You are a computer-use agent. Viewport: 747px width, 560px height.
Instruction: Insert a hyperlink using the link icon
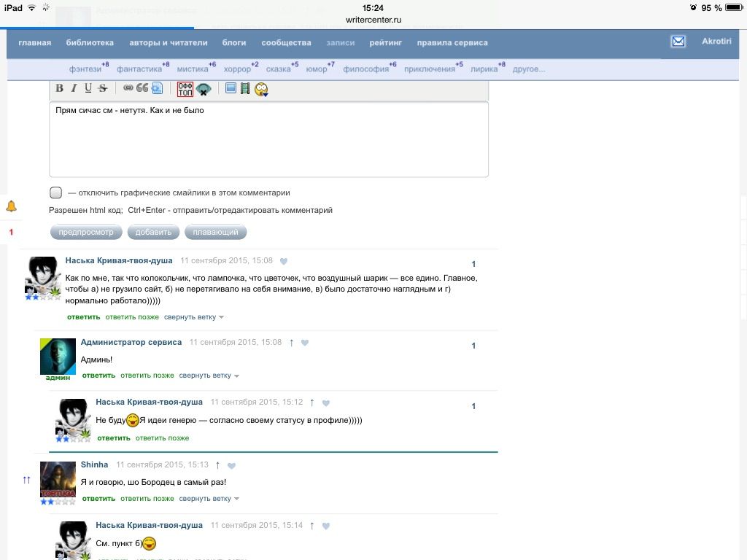(x=128, y=88)
